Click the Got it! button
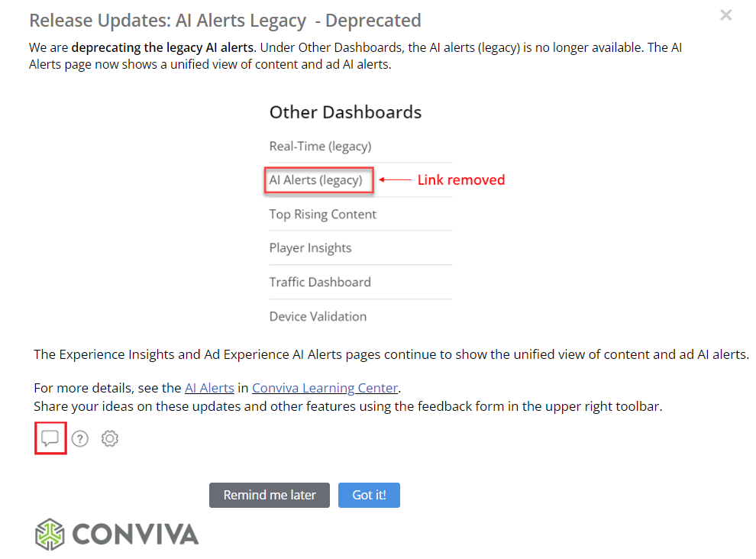Viewport: 756px width, 559px height. pos(369,495)
